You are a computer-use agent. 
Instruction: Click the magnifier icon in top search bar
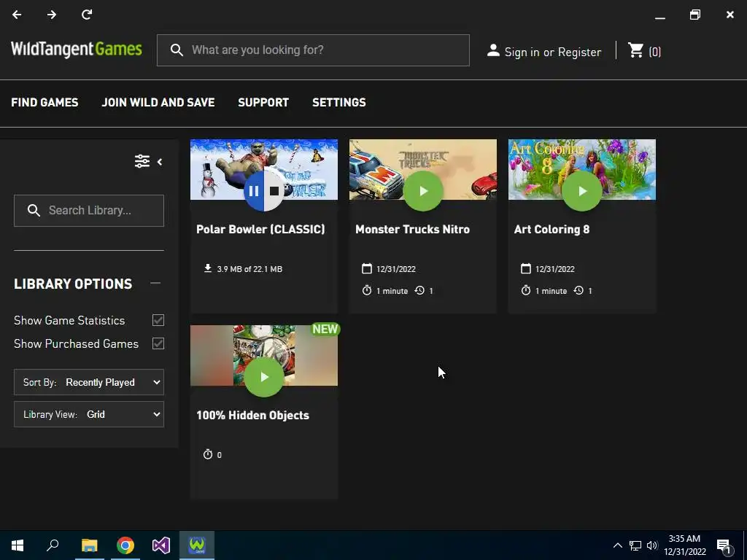click(177, 50)
